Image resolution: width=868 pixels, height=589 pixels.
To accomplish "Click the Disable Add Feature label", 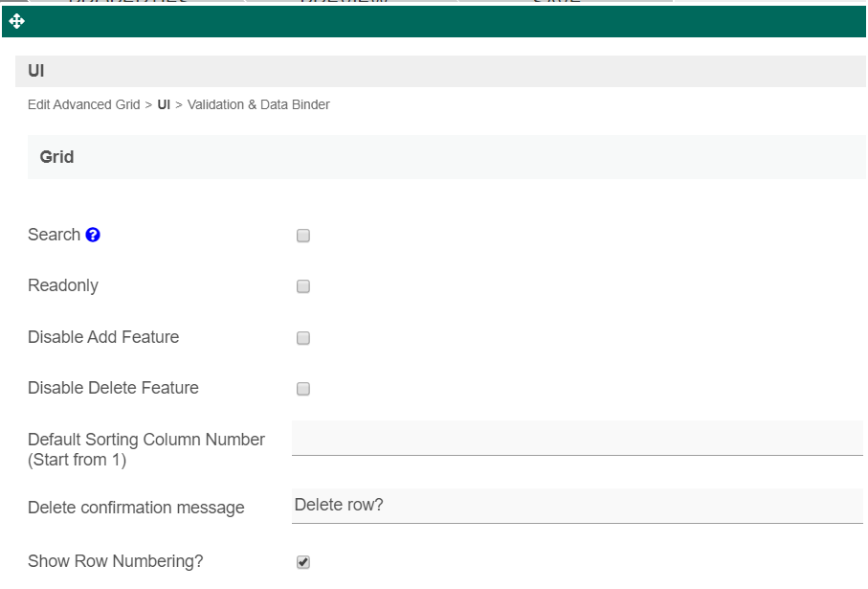I will (103, 337).
